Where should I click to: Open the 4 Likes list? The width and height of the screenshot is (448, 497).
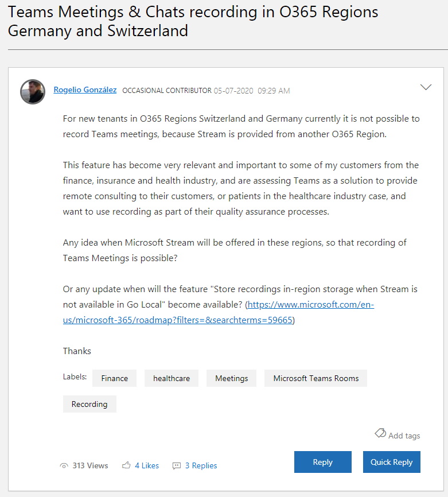click(147, 465)
